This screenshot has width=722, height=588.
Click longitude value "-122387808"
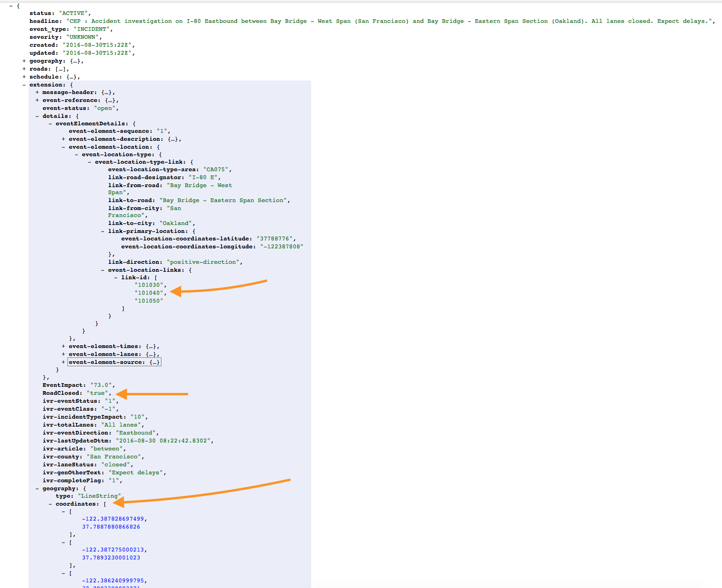pos(282,247)
